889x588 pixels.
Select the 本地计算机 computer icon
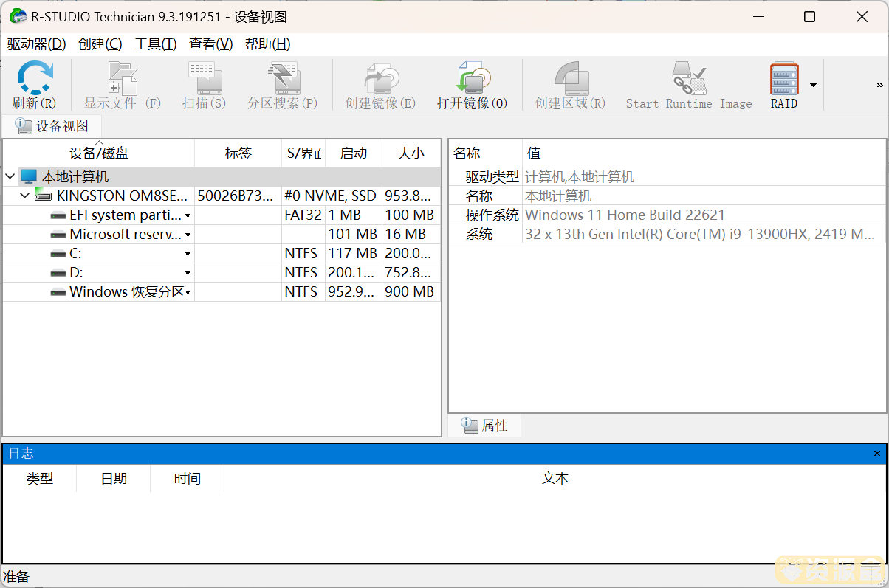coord(28,177)
